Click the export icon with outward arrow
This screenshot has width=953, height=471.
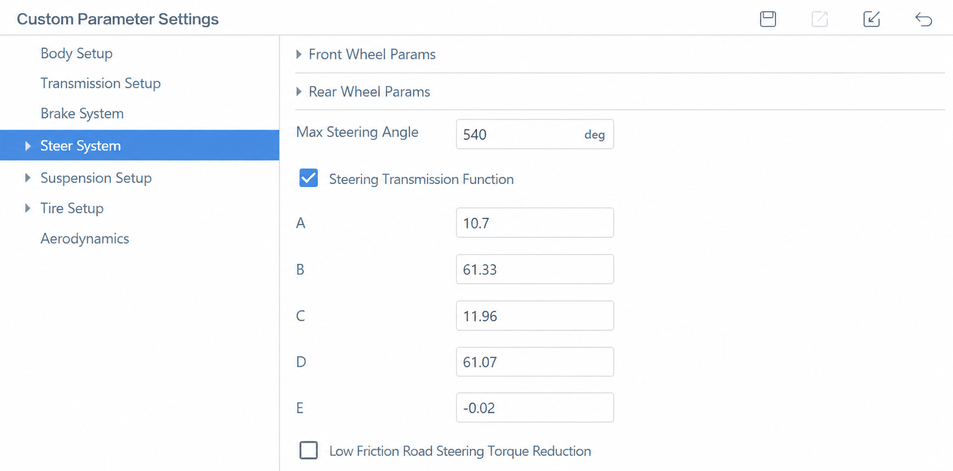click(x=820, y=19)
